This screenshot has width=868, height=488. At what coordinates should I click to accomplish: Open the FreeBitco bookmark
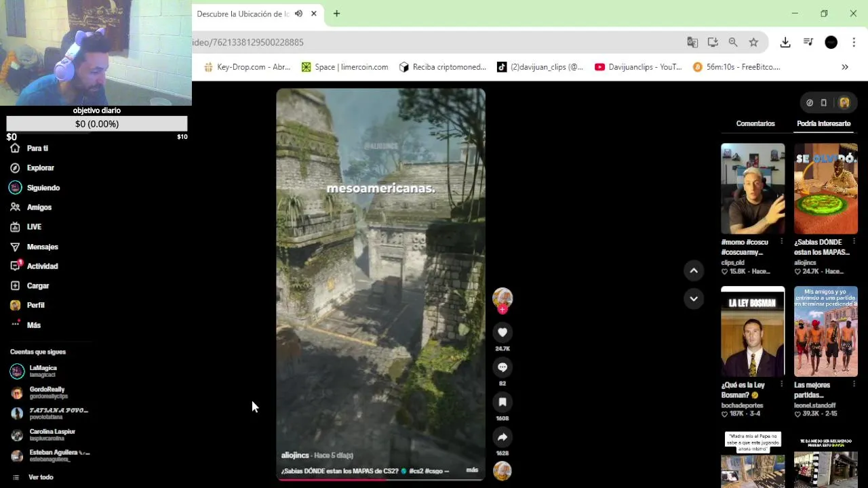pos(737,67)
